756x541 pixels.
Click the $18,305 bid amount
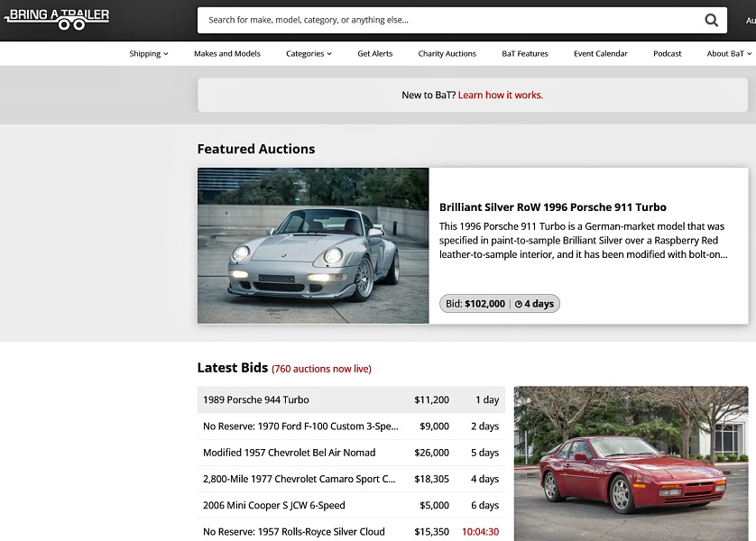(x=431, y=479)
